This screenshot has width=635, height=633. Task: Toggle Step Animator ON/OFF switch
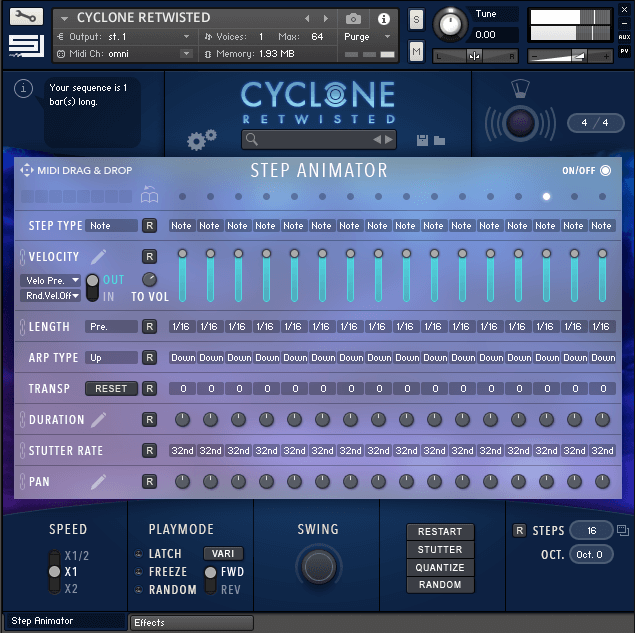(x=605, y=171)
